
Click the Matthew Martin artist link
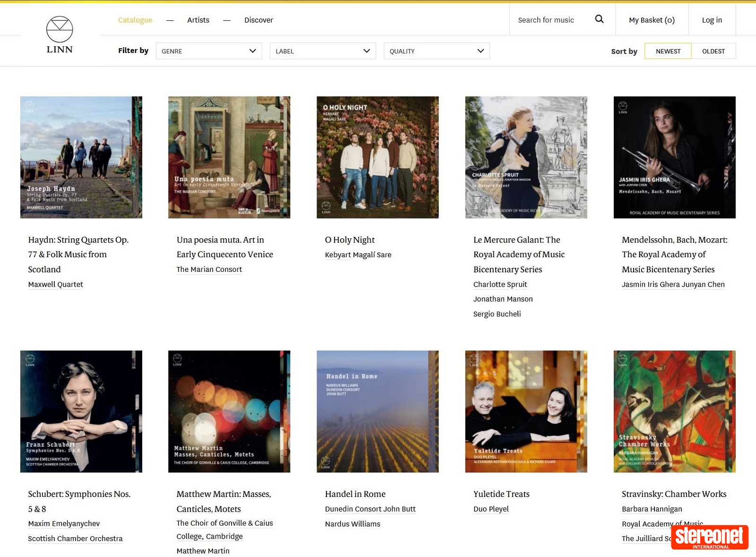click(x=203, y=551)
